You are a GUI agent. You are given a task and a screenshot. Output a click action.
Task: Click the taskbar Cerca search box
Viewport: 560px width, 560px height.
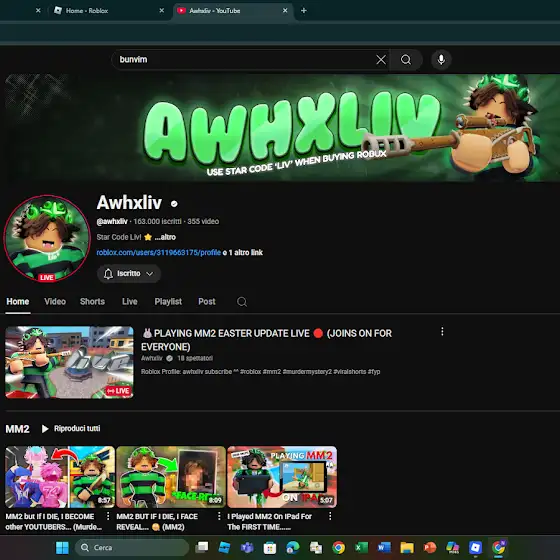click(x=132, y=548)
